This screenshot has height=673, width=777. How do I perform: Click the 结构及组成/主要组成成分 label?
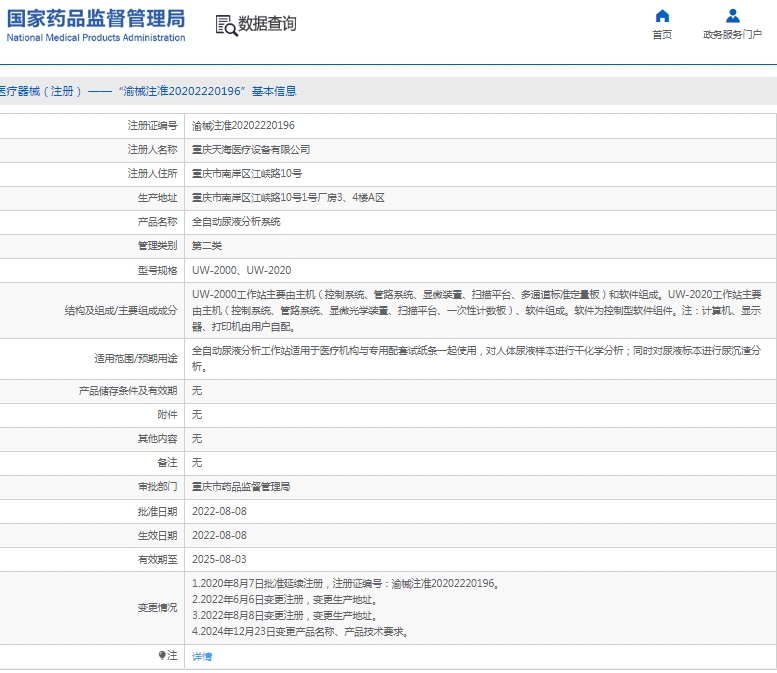tap(121, 311)
